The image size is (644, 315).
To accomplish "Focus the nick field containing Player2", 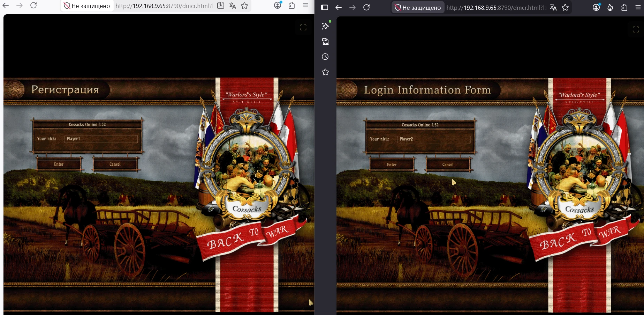I will (x=434, y=139).
